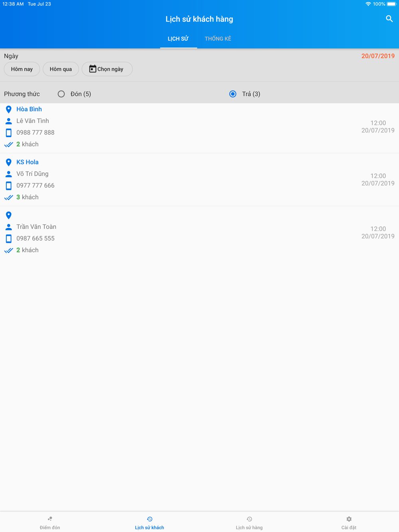The height and width of the screenshot is (532, 399).
Task: Click location pin above Trần Văn Toàn
Action: pyautogui.click(x=9, y=215)
